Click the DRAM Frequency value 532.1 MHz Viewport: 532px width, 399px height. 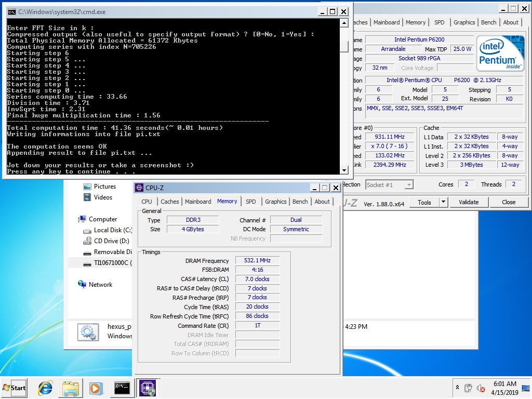pos(257,261)
